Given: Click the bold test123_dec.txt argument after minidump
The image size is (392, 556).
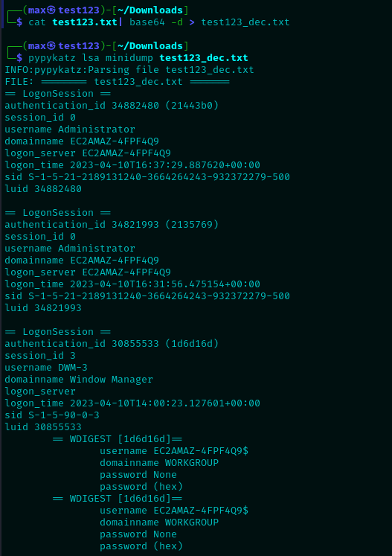Looking at the screenshot, I should pos(204,58).
